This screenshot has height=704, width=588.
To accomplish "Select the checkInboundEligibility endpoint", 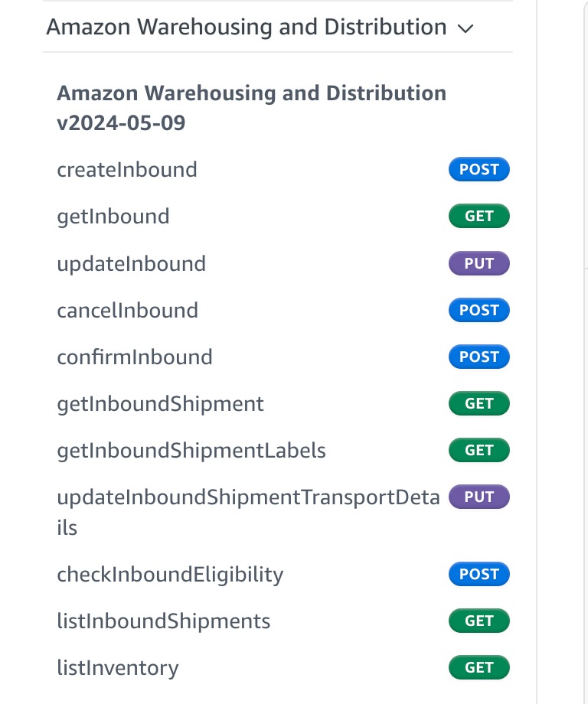I will click(170, 574).
